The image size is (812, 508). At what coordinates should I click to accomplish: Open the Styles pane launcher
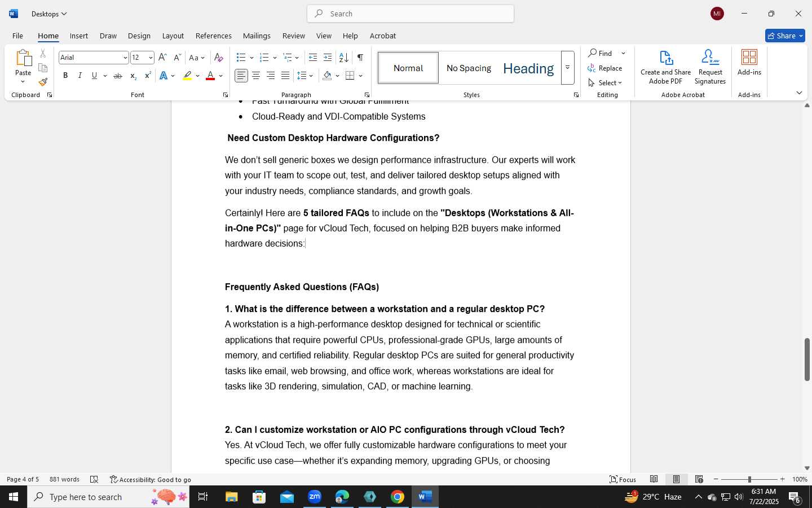click(x=576, y=95)
